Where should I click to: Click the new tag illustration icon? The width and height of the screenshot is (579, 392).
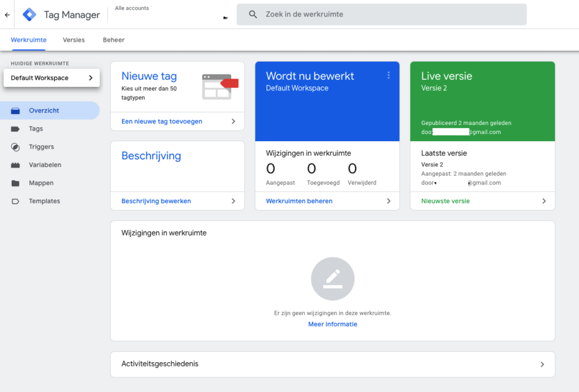click(x=220, y=86)
